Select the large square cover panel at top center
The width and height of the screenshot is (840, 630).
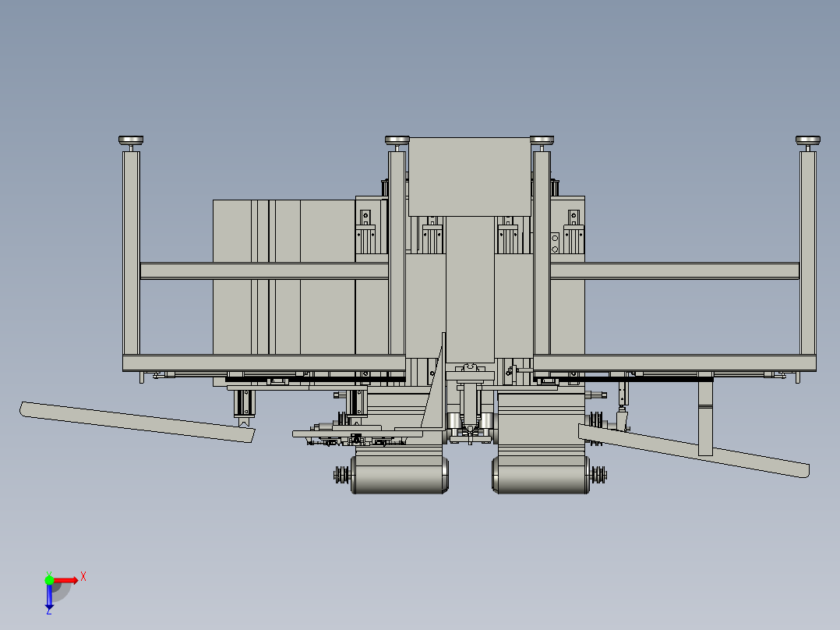coord(470,177)
